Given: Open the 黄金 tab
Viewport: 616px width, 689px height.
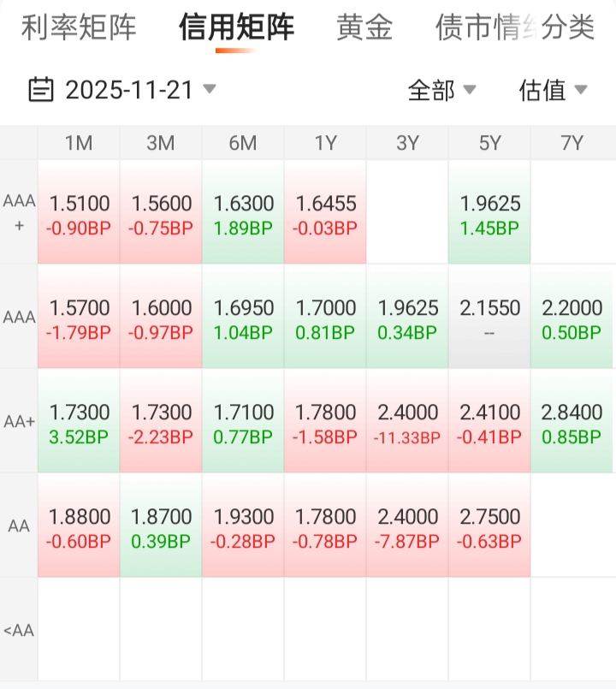Looking at the screenshot, I should click(364, 28).
